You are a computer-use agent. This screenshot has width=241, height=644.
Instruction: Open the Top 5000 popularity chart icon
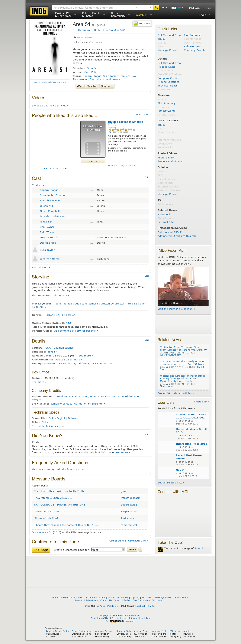coord(136,24)
